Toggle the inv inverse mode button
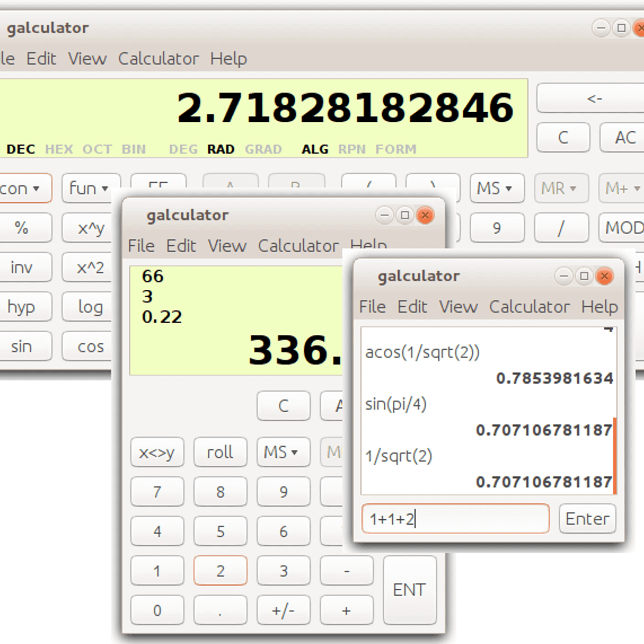 [22, 267]
